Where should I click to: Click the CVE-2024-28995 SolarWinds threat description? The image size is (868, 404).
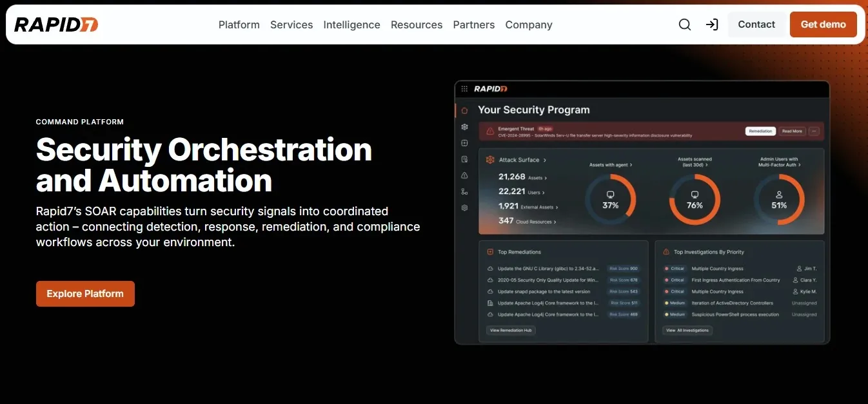point(595,136)
